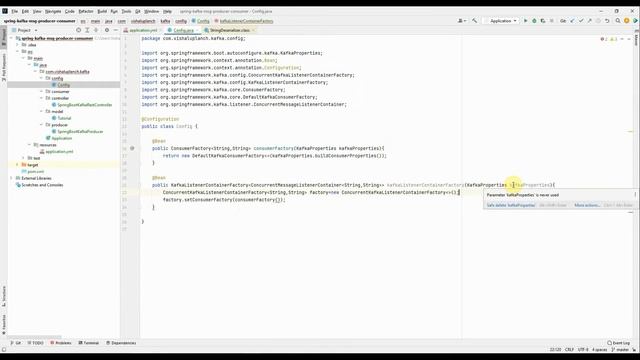Open the Problems tool window tab
The image size is (640, 360).
61,343
